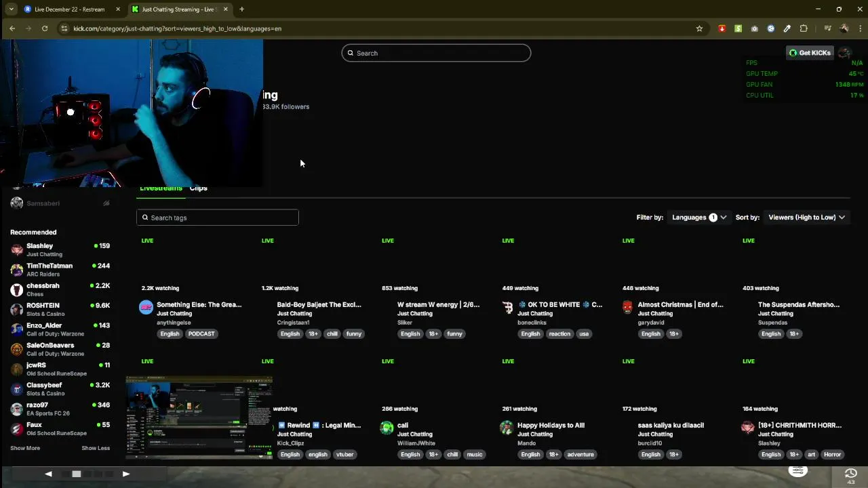Close the Live December 22 Restream tab
This screenshot has width=868, height=488.
pos(118,9)
